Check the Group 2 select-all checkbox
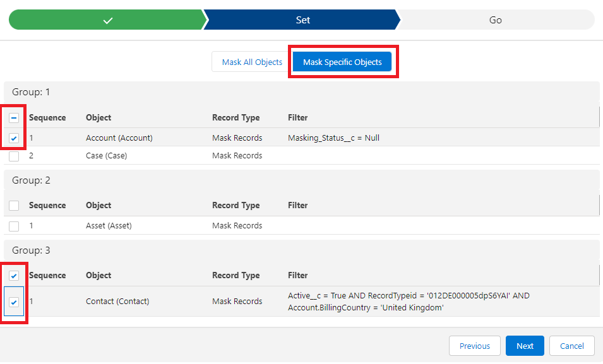603x364 pixels. pos(14,205)
